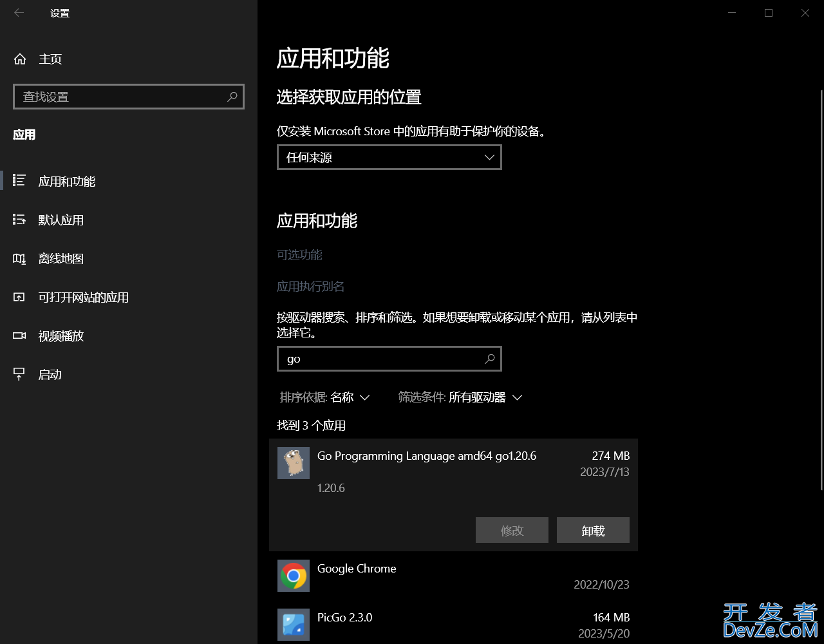
Task: Select the 应用和功能 list icon
Action: [19, 181]
